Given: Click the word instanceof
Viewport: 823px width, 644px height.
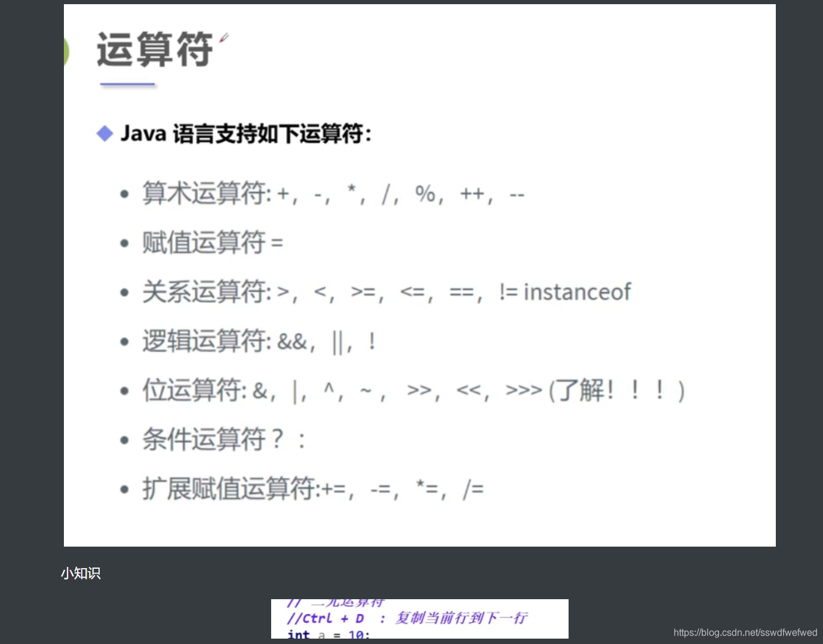Looking at the screenshot, I should [x=577, y=292].
